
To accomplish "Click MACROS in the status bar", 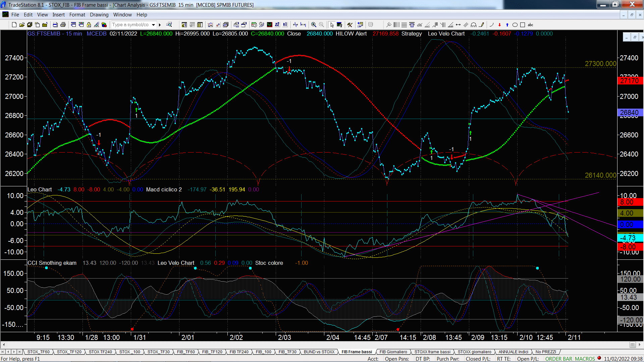I will click(585, 359).
